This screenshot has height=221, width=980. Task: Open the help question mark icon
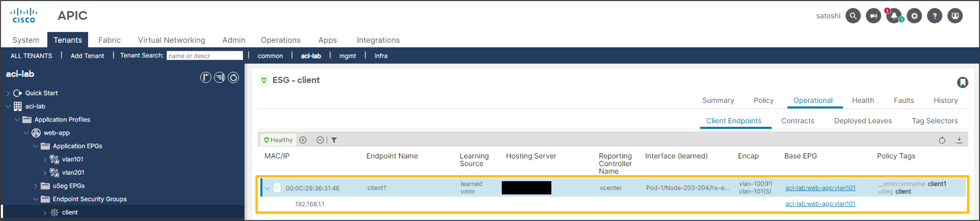pyautogui.click(x=935, y=16)
